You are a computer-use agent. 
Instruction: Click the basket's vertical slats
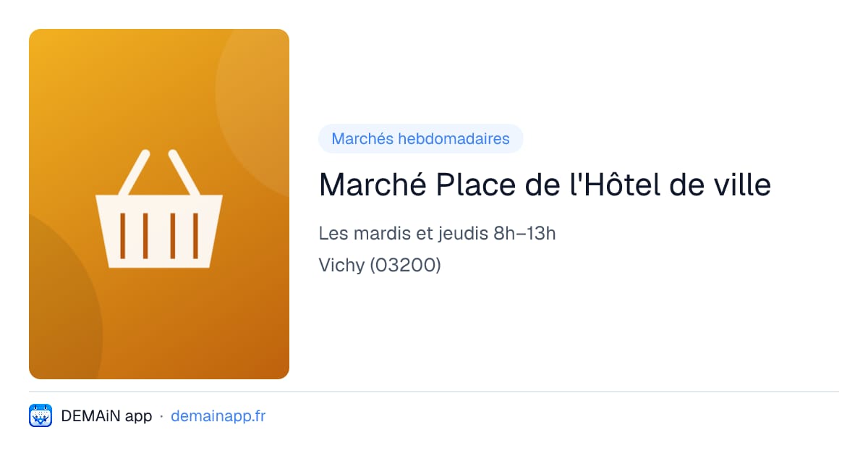click(x=159, y=235)
